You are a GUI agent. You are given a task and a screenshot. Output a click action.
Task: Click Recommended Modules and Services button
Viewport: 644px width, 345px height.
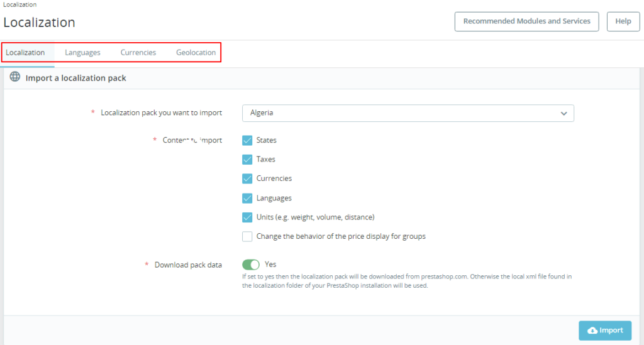point(526,21)
